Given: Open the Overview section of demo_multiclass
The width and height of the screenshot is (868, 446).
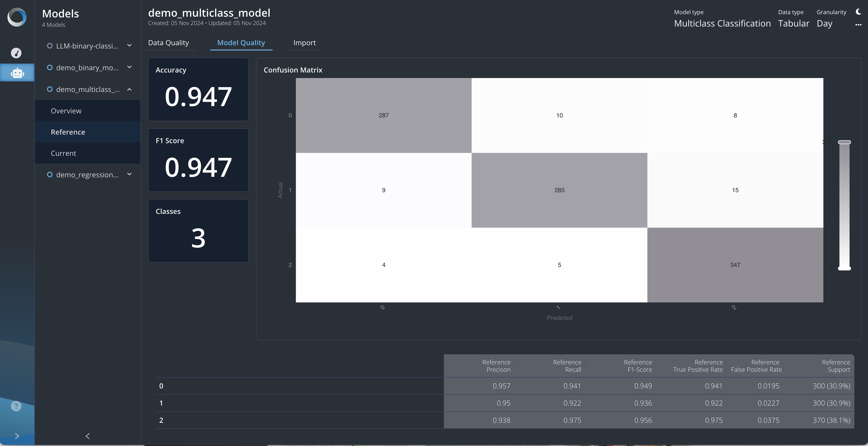Looking at the screenshot, I should tap(88, 111).
